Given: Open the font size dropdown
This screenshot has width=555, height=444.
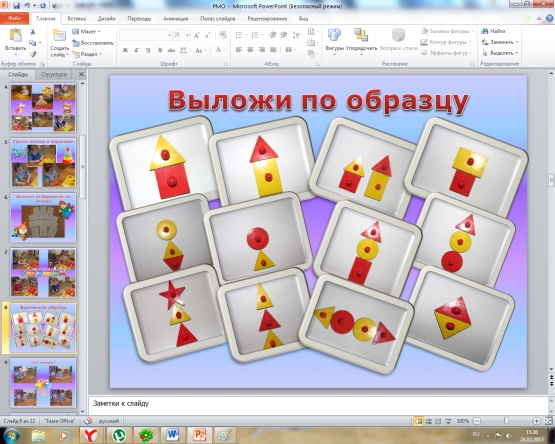Looking at the screenshot, I should [x=187, y=35].
